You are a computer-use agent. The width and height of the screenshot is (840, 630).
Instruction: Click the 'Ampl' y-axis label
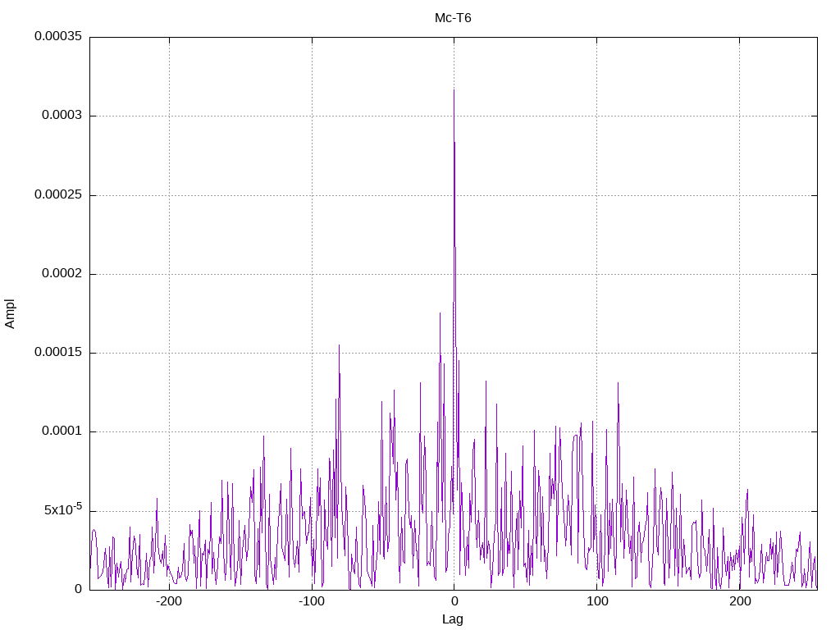10,314
